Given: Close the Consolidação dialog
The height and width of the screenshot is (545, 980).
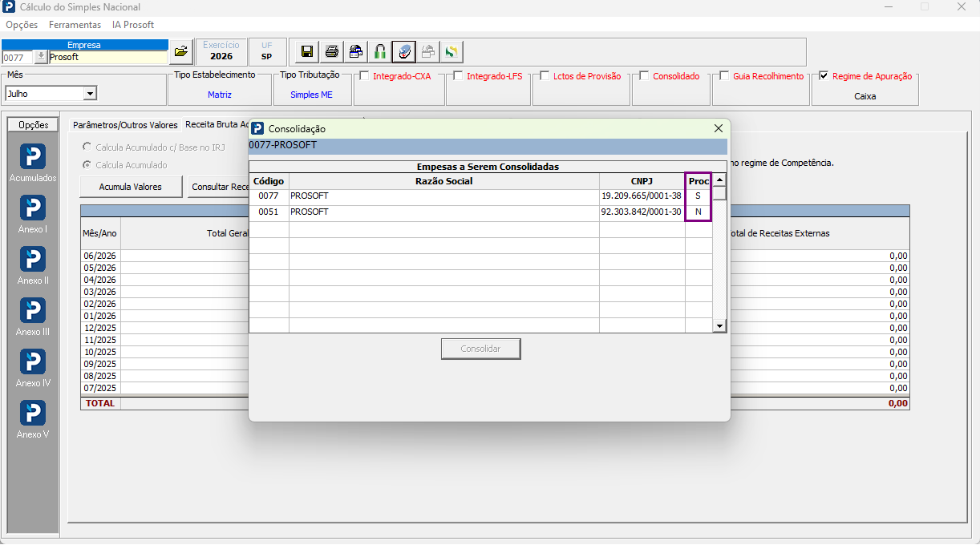Looking at the screenshot, I should tap(719, 128).
